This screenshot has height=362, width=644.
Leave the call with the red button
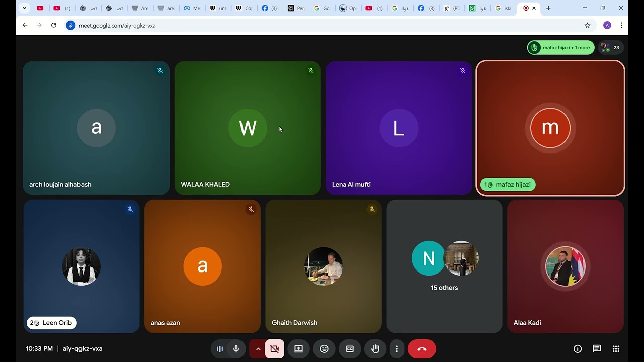pyautogui.click(x=422, y=349)
